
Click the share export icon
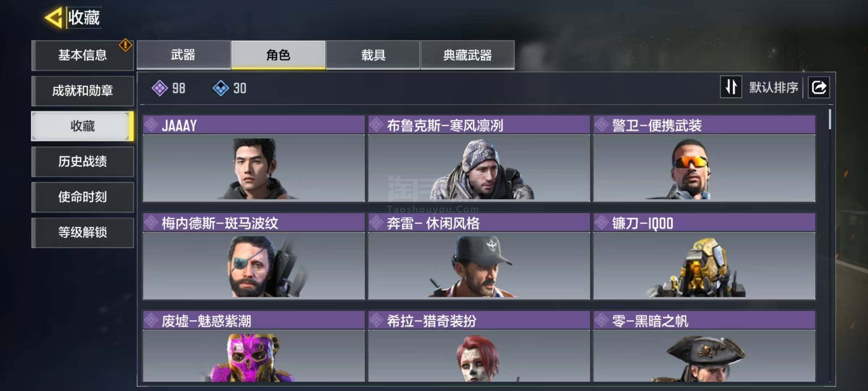click(x=819, y=88)
